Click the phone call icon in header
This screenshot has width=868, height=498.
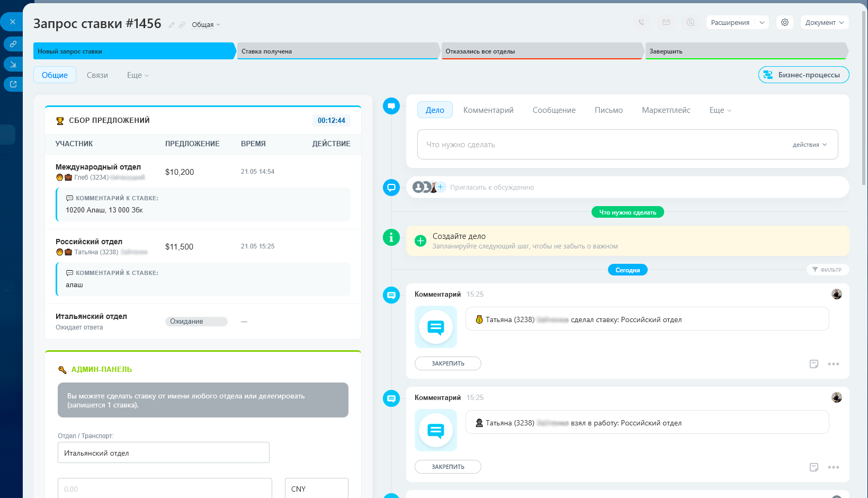click(641, 22)
